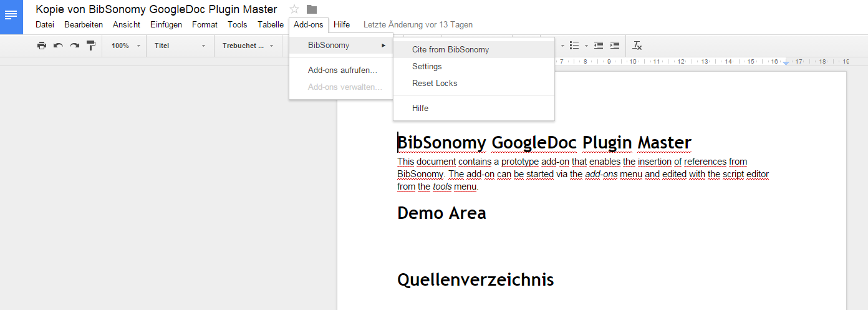This screenshot has width=868, height=310.
Task: Clear formatting with the Tx icon
Action: point(637,46)
